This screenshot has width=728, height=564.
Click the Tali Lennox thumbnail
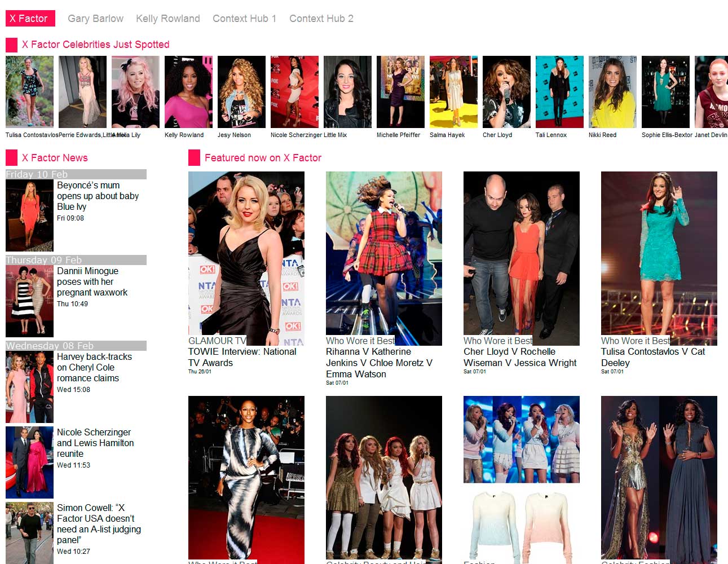pyautogui.click(x=559, y=92)
